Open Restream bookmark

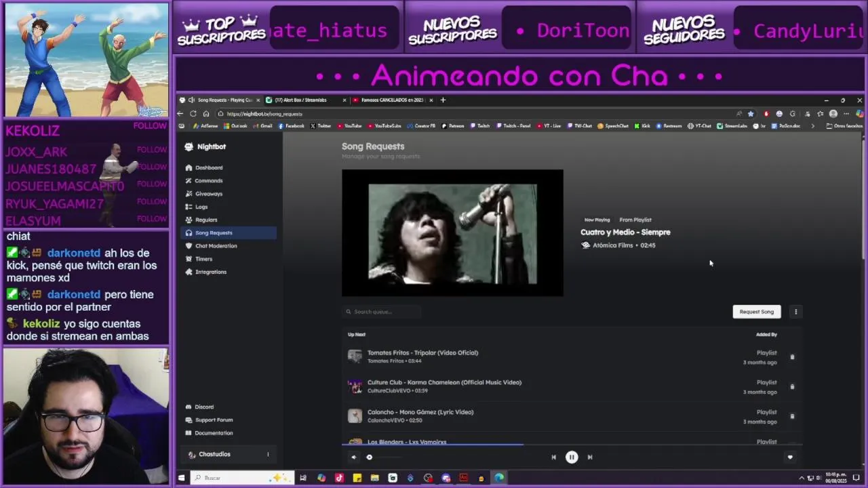click(x=669, y=126)
